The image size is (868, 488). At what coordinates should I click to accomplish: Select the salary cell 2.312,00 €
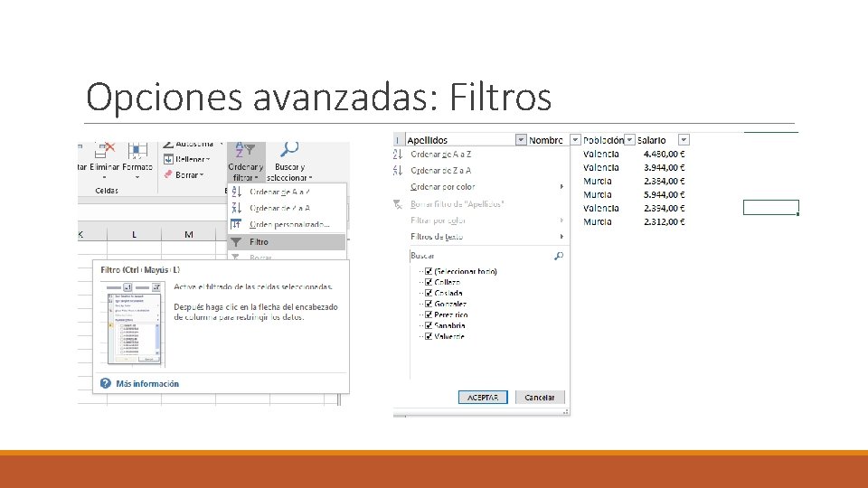(664, 222)
